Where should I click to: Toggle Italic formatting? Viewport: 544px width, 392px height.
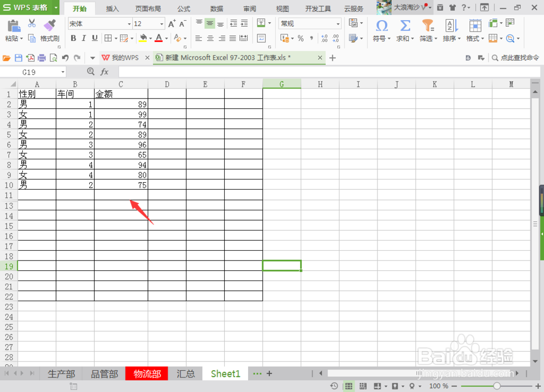pyautogui.click(x=84, y=38)
